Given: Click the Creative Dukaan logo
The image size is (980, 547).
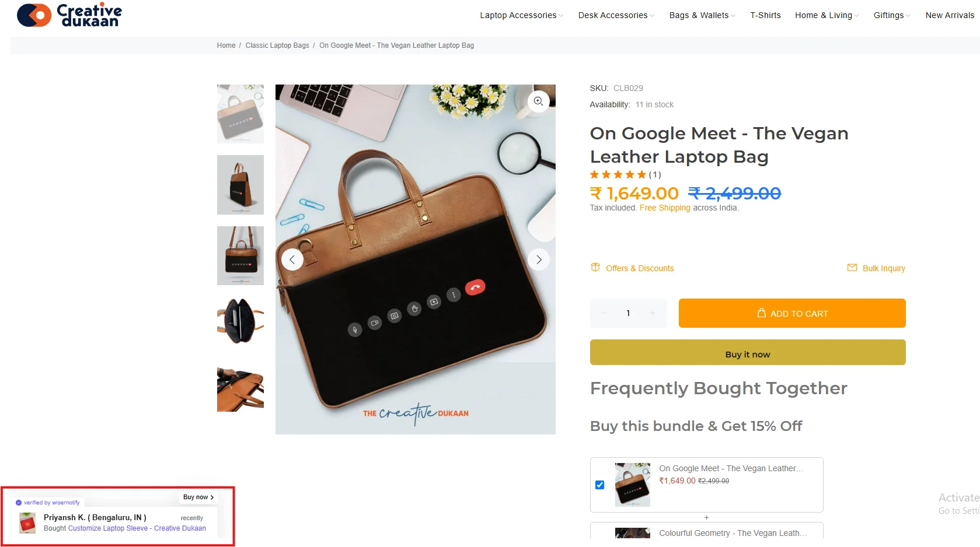Looking at the screenshot, I should tap(69, 15).
